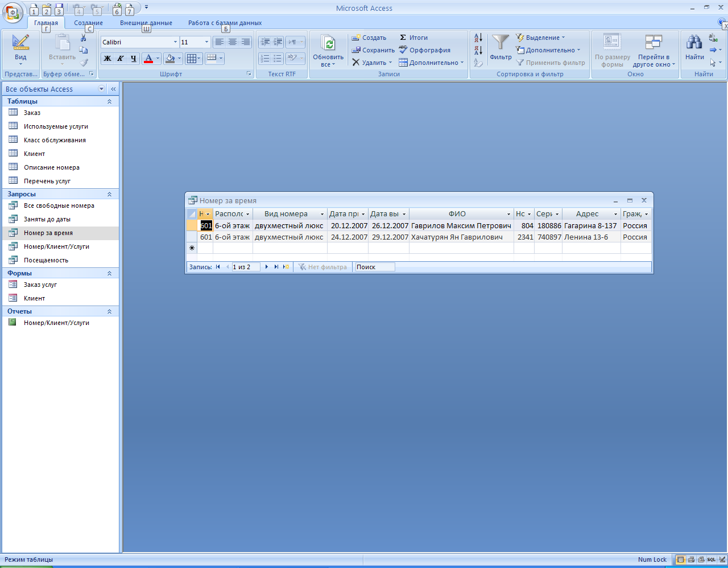The image size is (728, 568).
Task: Open Удалить delete dropdown
Action: [372, 63]
